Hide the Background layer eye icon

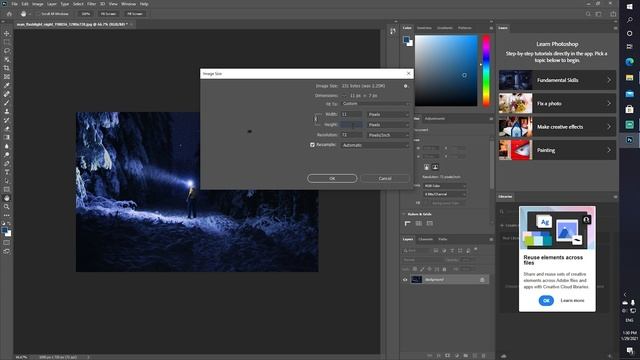coord(405,280)
